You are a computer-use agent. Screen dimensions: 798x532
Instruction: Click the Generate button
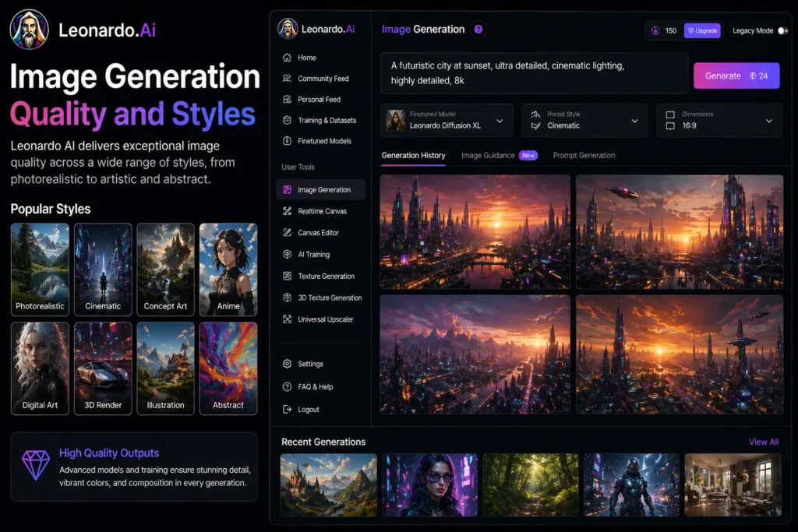coord(736,76)
